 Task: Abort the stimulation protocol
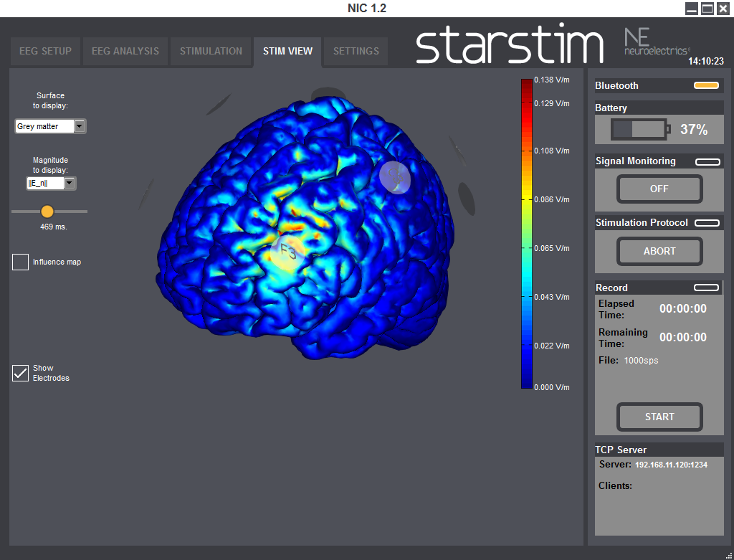[x=659, y=251]
